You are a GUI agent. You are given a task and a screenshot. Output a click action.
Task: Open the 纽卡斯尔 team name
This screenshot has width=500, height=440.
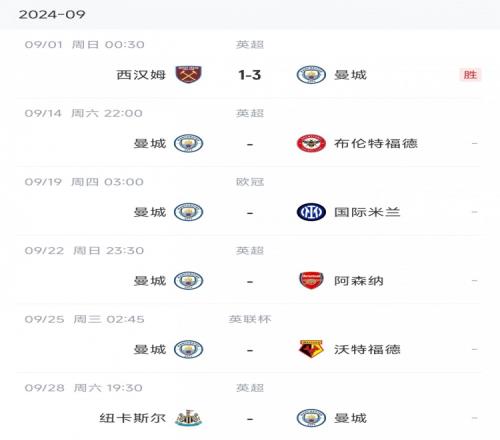pyautogui.click(x=133, y=418)
